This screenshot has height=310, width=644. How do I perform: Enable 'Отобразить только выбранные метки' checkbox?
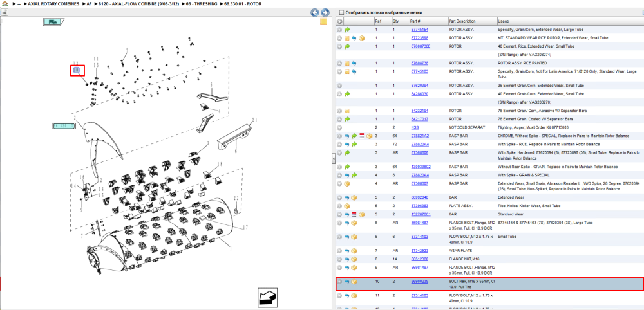342,12
